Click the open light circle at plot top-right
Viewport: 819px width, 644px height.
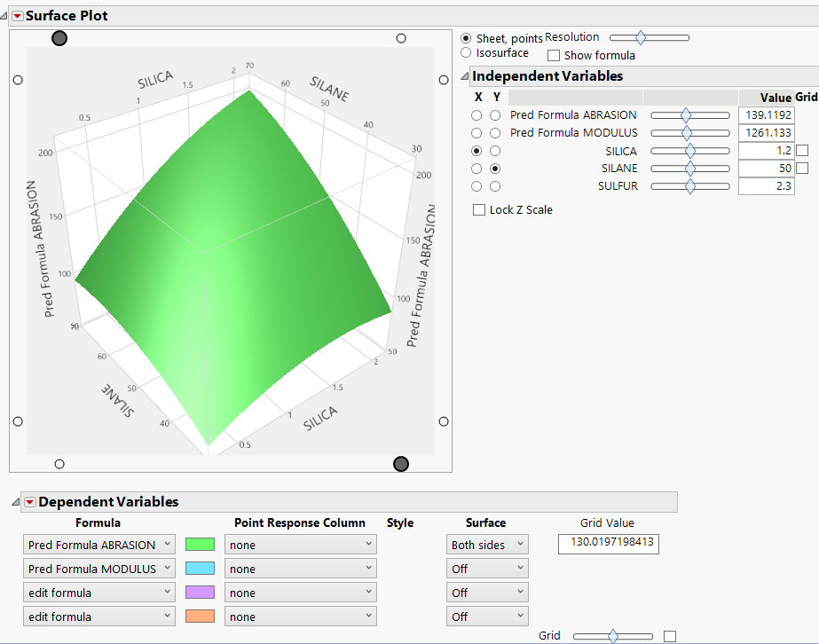(x=401, y=38)
